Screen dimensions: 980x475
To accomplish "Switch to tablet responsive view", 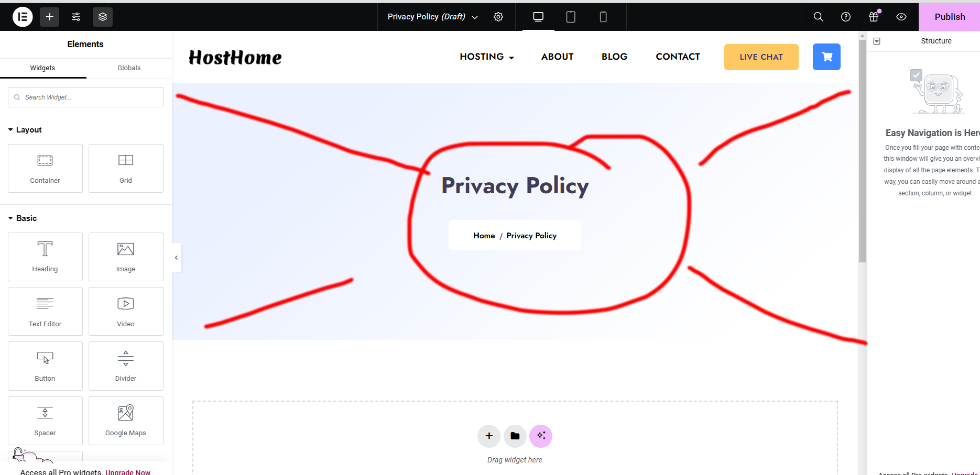I will pos(571,17).
